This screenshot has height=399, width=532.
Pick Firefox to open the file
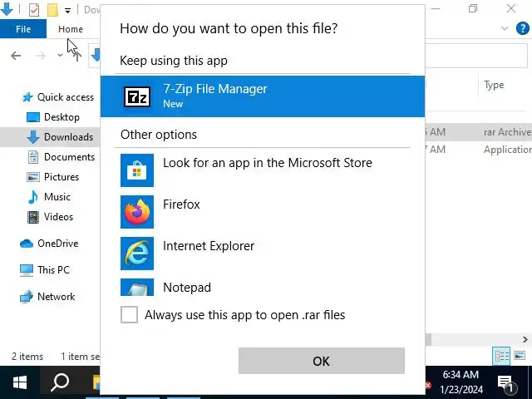coord(263,212)
